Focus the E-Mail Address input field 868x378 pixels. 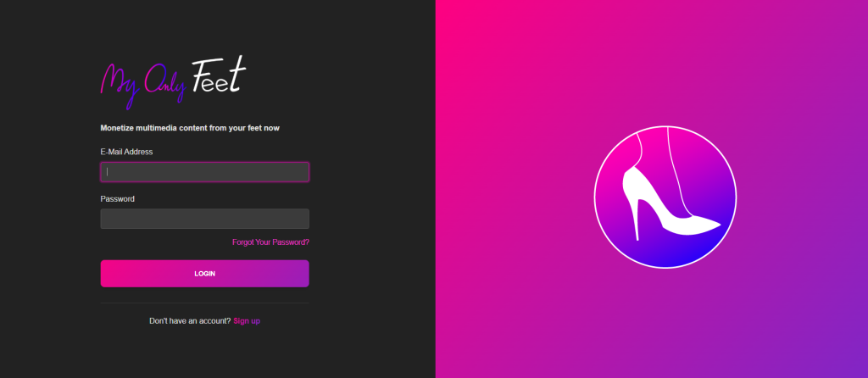(x=205, y=171)
